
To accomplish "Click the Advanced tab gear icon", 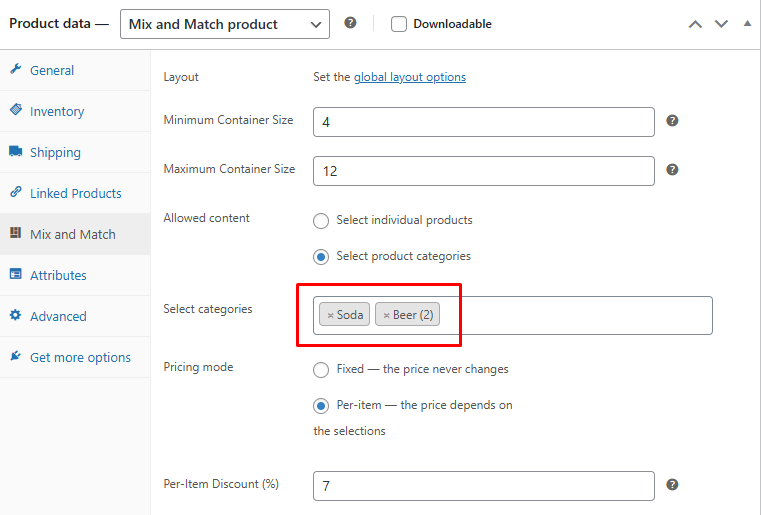I will coord(16,315).
